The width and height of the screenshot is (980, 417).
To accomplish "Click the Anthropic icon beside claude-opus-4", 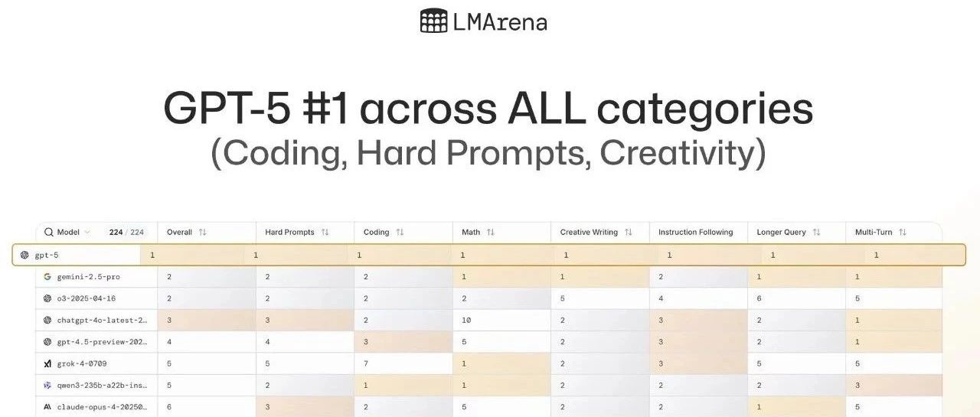I will [47, 407].
